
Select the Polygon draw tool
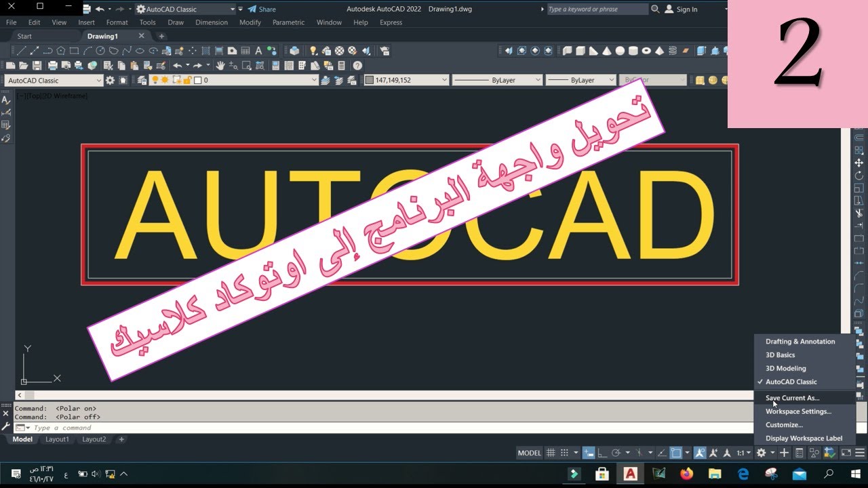(61, 51)
